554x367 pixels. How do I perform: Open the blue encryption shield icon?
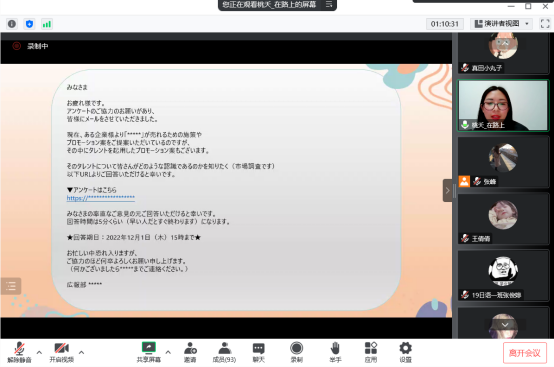(29, 24)
